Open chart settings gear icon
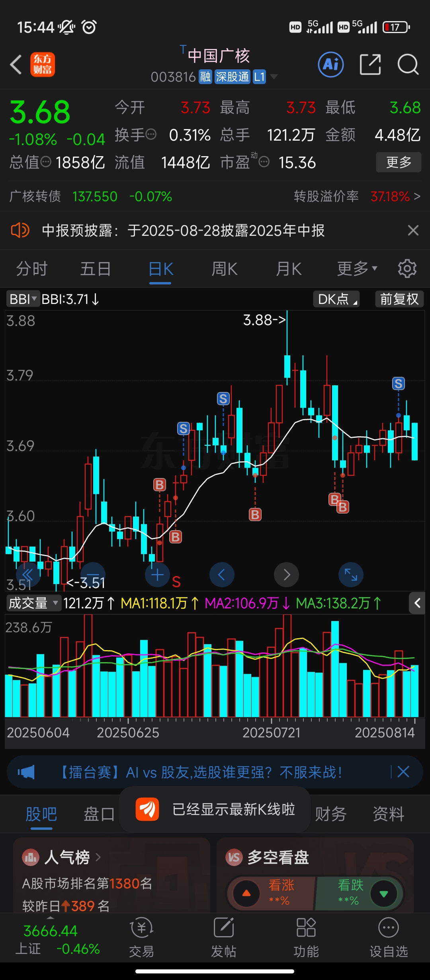 coord(407,269)
